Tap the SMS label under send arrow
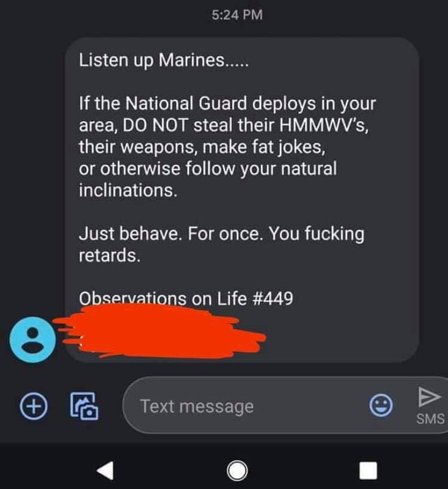 [x=430, y=419]
